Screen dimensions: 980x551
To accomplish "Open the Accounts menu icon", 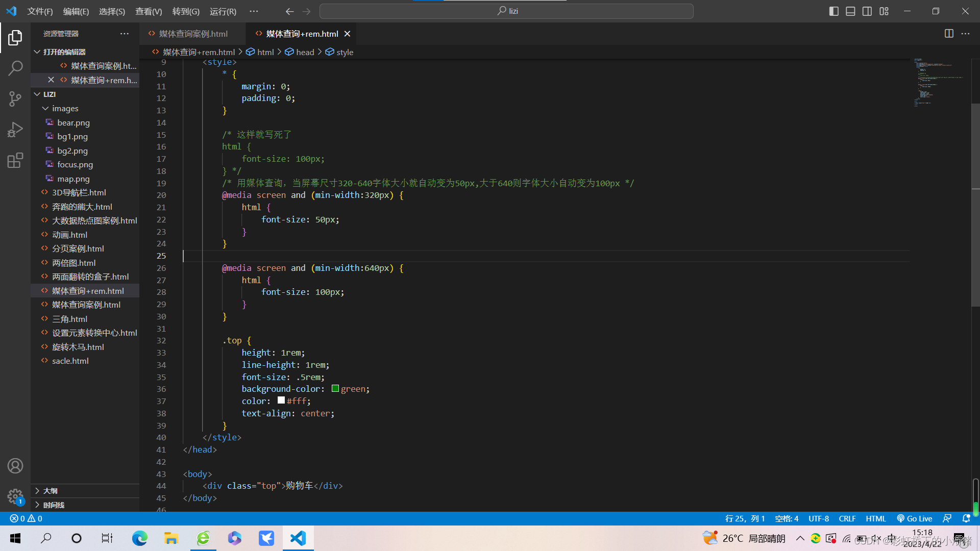I will [15, 465].
